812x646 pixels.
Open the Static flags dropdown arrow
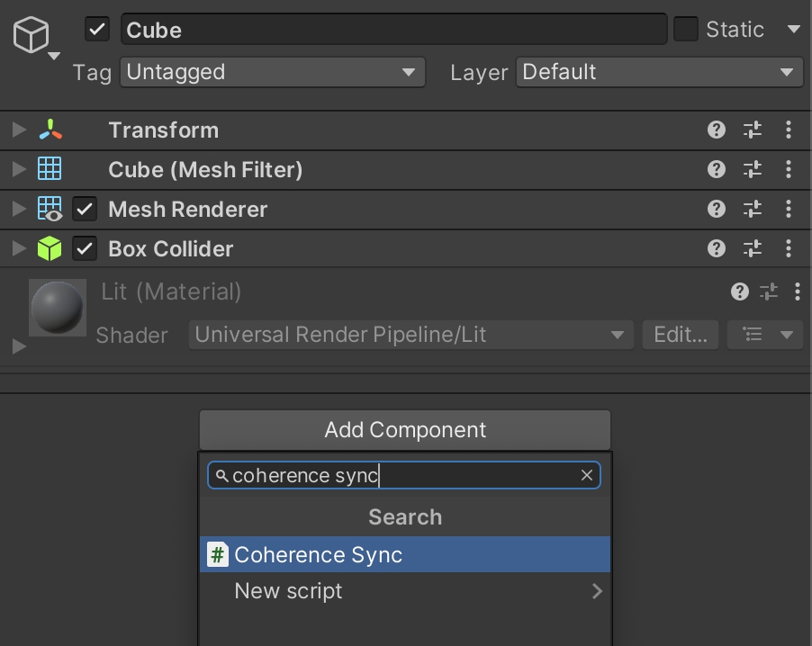793,30
